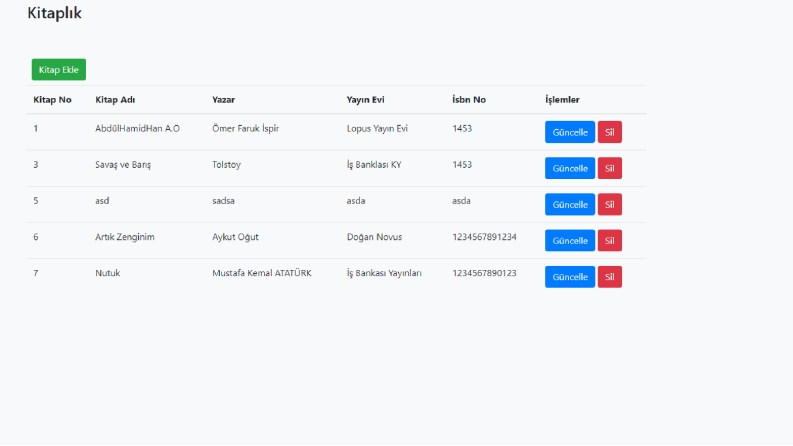The width and height of the screenshot is (793, 446).
Task: Click İş Bankası Yayınları publisher cell
Action: 384,273
